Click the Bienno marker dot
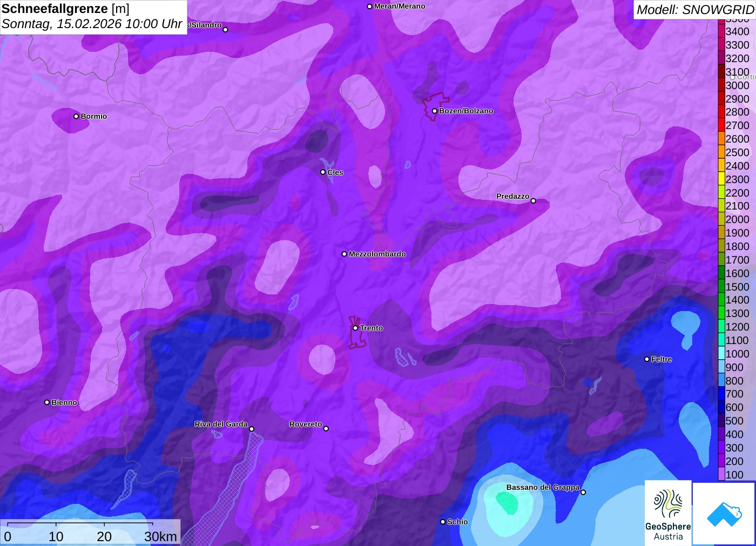 click(47, 402)
